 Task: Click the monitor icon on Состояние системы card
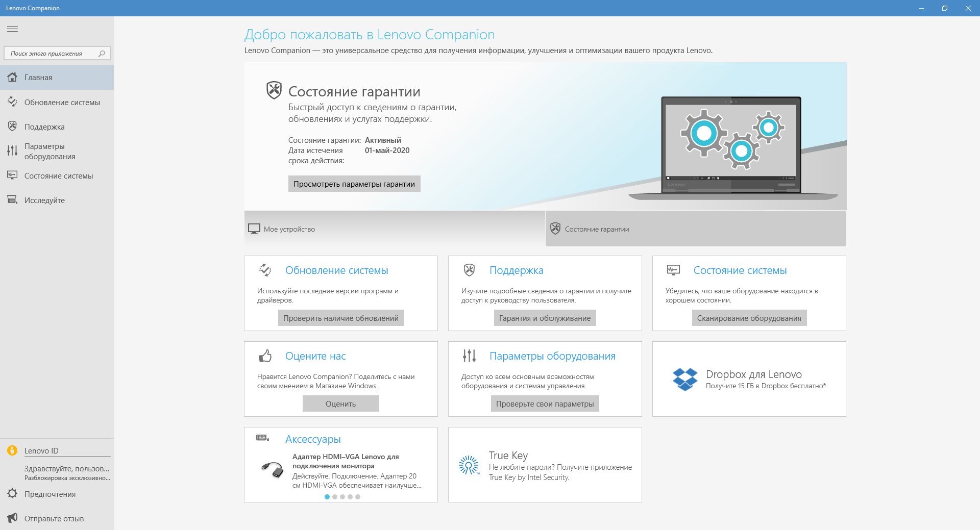(673, 270)
